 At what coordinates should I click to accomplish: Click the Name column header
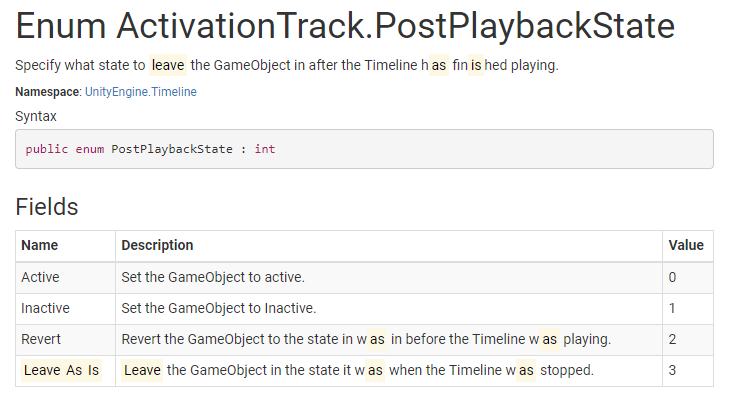tap(40, 245)
